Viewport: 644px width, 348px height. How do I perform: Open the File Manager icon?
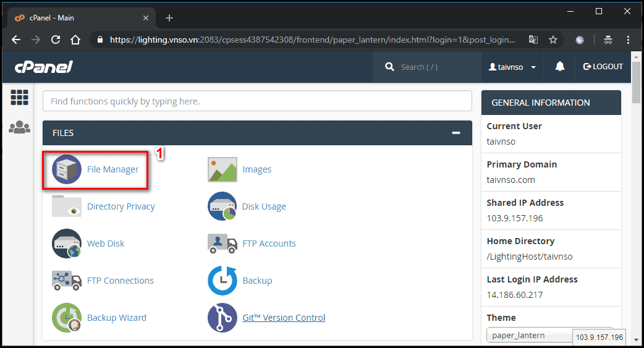pos(67,169)
